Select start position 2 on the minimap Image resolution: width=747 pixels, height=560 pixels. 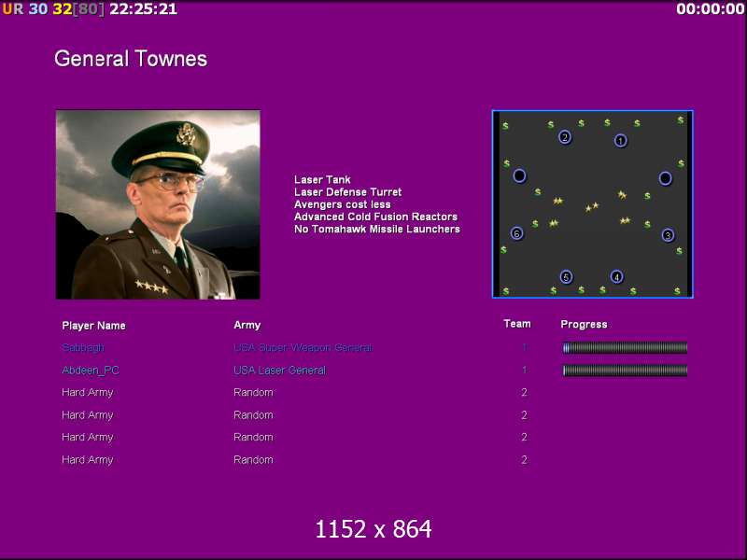(x=565, y=137)
